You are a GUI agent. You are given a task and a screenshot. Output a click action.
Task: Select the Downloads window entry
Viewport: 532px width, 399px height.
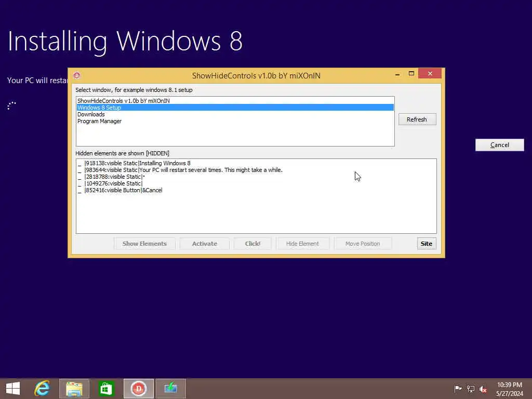pyautogui.click(x=235, y=114)
